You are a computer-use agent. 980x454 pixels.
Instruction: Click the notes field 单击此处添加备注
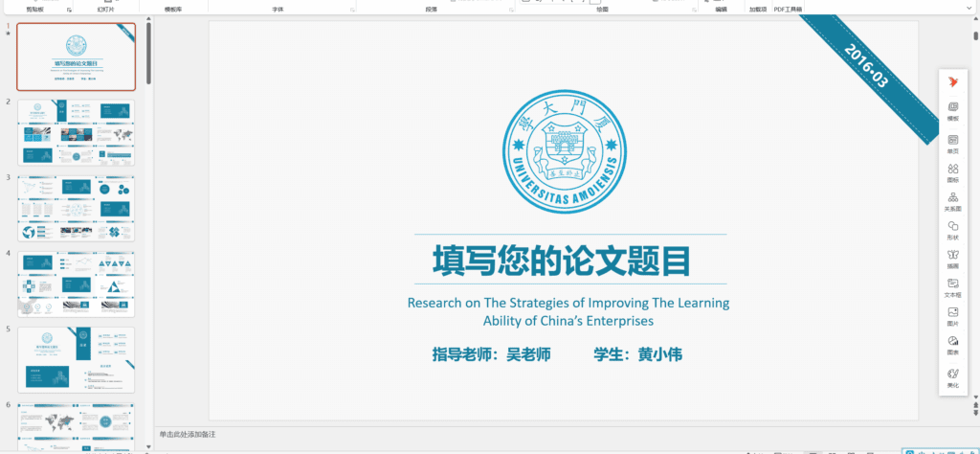click(x=188, y=434)
